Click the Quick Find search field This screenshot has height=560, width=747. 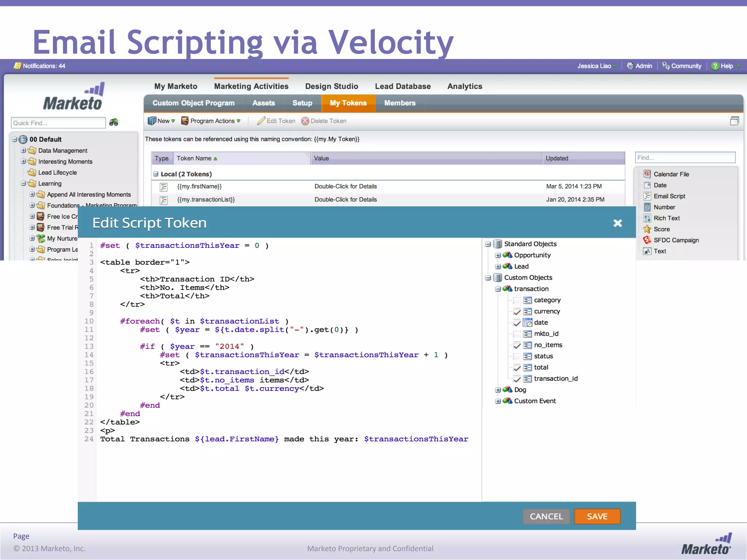tap(58, 123)
